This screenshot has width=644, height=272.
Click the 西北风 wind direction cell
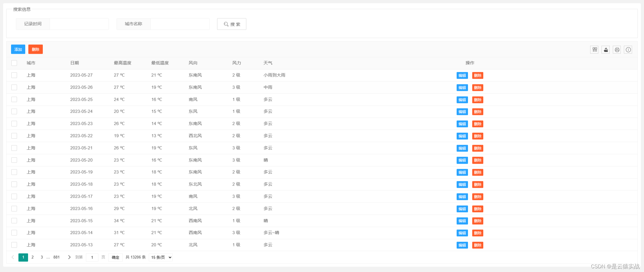coord(195,136)
